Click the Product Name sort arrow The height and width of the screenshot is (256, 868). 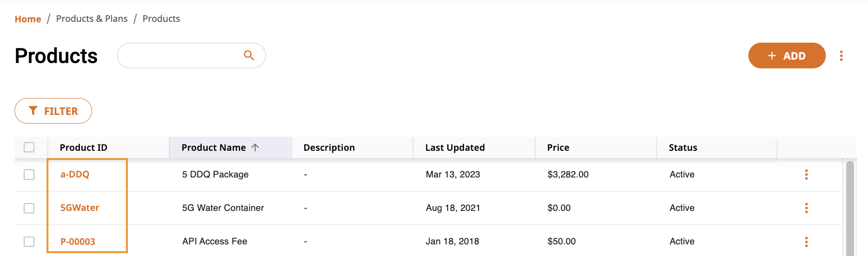pos(255,147)
